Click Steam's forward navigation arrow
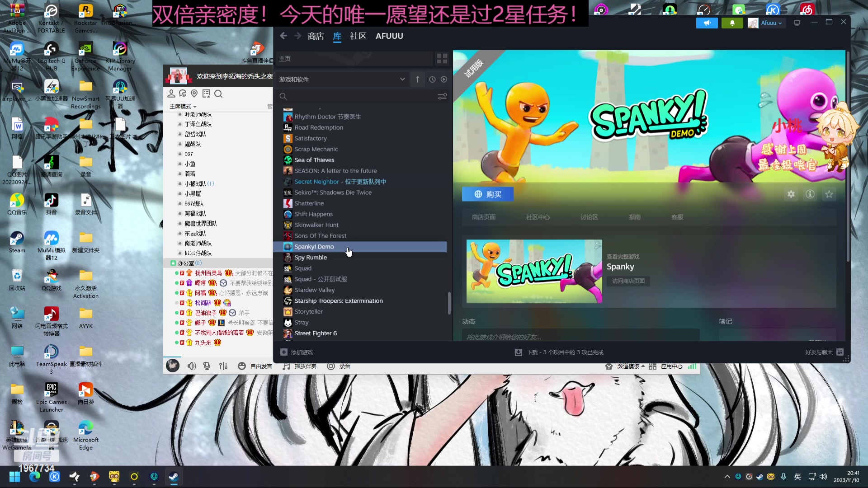The image size is (868, 488). point(297,36)
